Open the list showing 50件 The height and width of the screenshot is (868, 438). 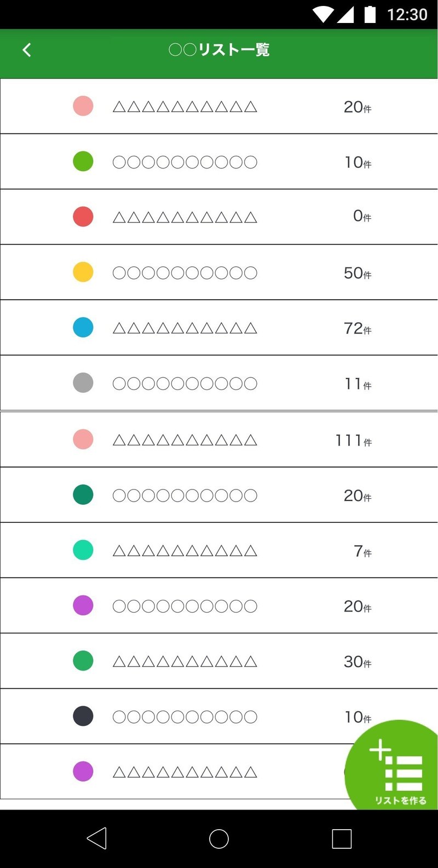coord(219,272)
